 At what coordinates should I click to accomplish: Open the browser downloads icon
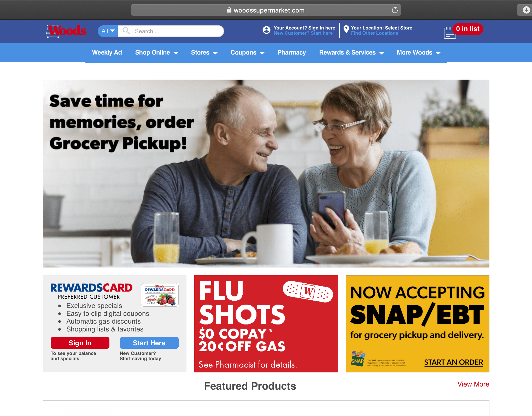(526, 10)
